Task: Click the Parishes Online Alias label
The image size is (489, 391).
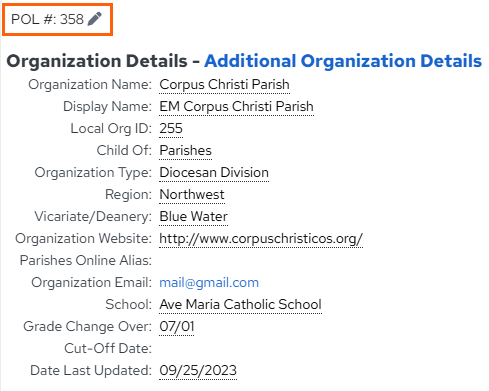Action: 86,261
